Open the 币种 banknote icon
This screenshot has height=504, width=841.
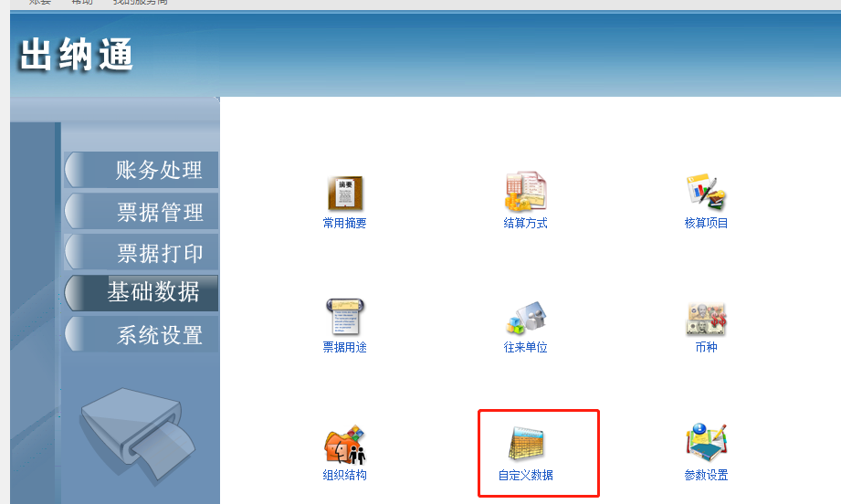click(x=706, y=319)
